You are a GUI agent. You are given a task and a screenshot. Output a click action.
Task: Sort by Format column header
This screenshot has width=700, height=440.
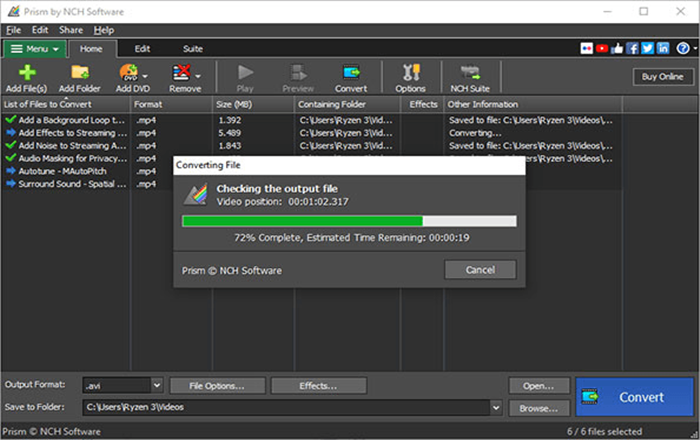(171, 104)
